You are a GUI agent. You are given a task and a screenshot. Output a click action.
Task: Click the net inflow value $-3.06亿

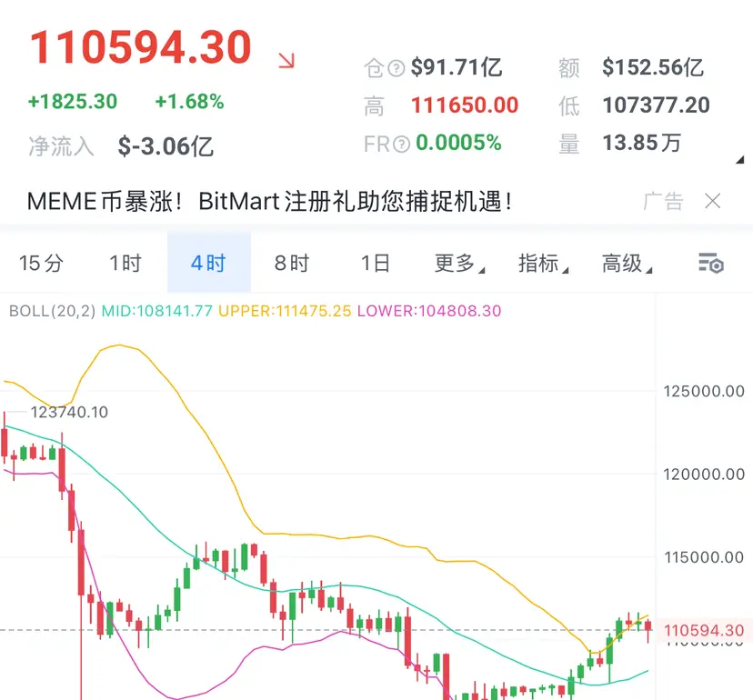(x=166, y=146)
